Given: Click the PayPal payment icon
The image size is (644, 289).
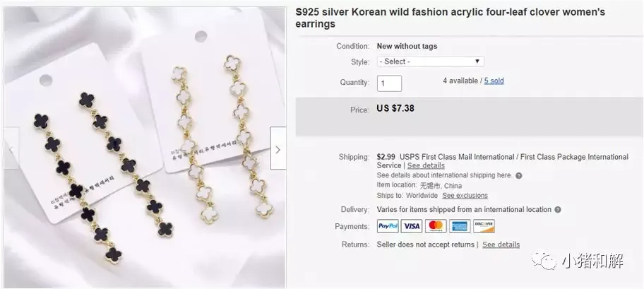Looking at the screenshot, I should pos(388,226).
